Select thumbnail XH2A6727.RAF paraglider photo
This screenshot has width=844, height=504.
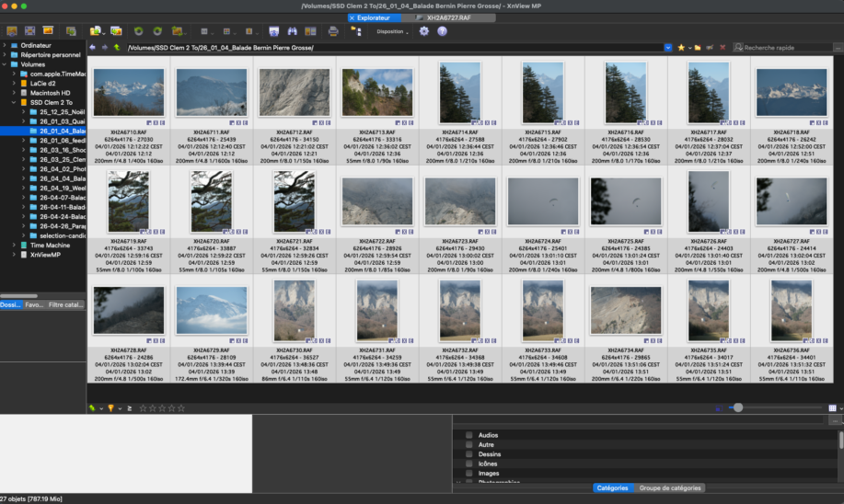pyautogui.click(x=792, y=201)
